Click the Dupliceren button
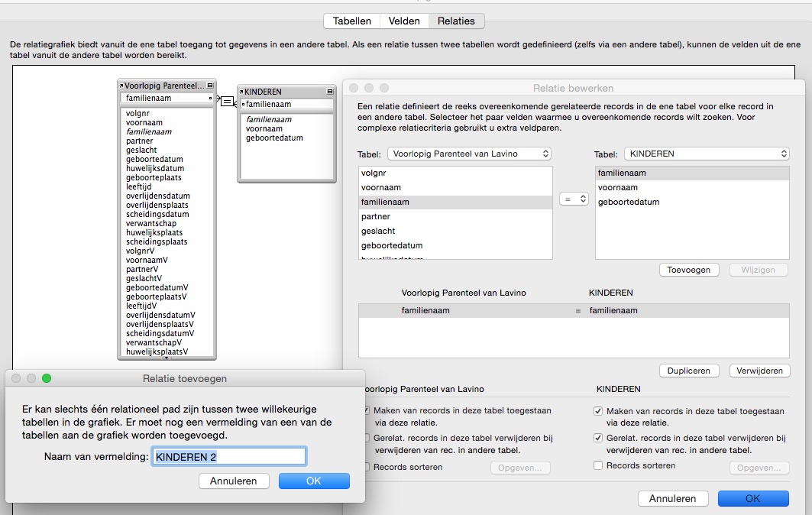This screenshot has height=515, width=812. [689, 371]
